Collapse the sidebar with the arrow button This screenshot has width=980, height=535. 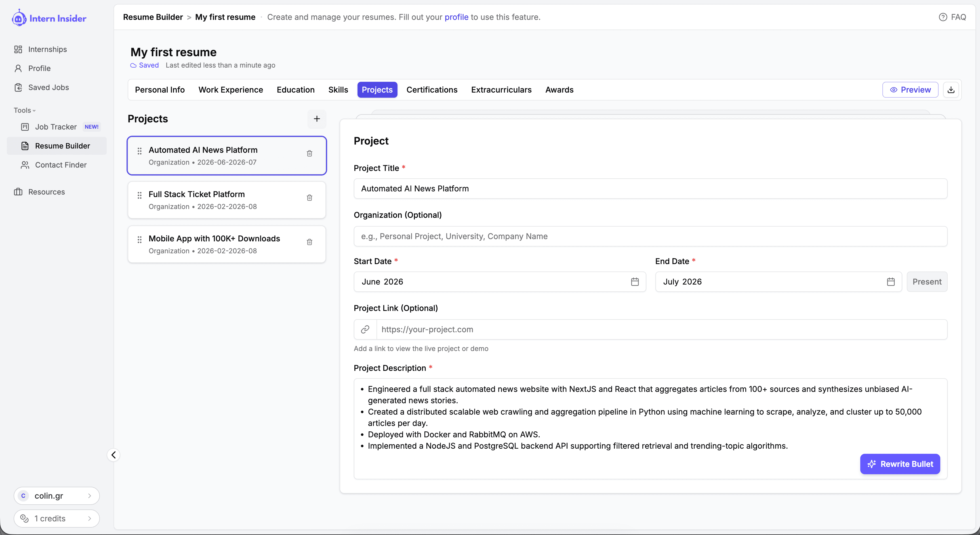pos(113,455)
